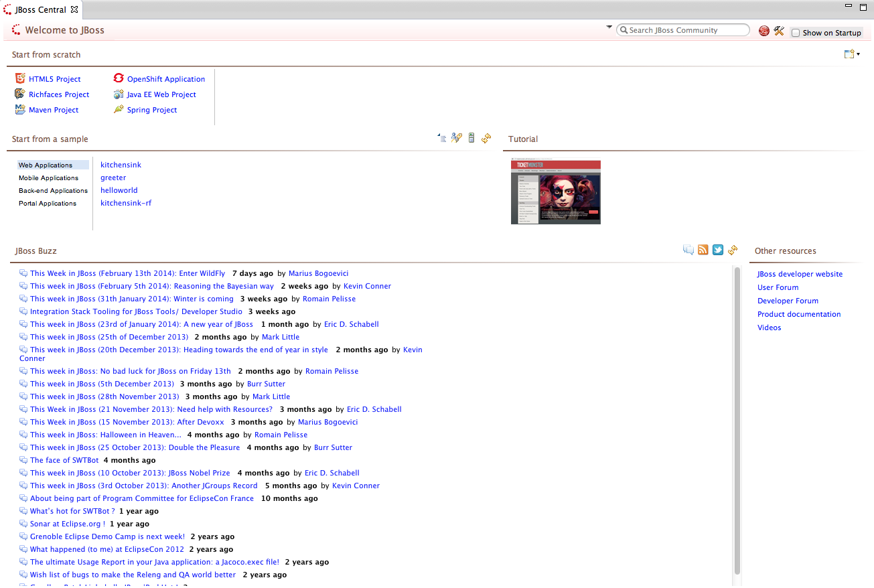The height and width of the screenshot is (588, 874).
Task: Open the dropdown arrow left of search box
Action: coord(609,27)
